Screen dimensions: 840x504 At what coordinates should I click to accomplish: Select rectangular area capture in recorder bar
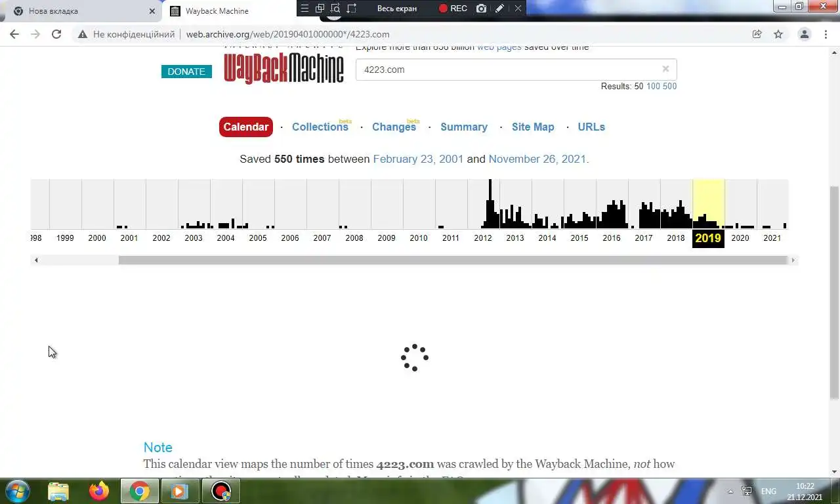[x=352, y=9]
